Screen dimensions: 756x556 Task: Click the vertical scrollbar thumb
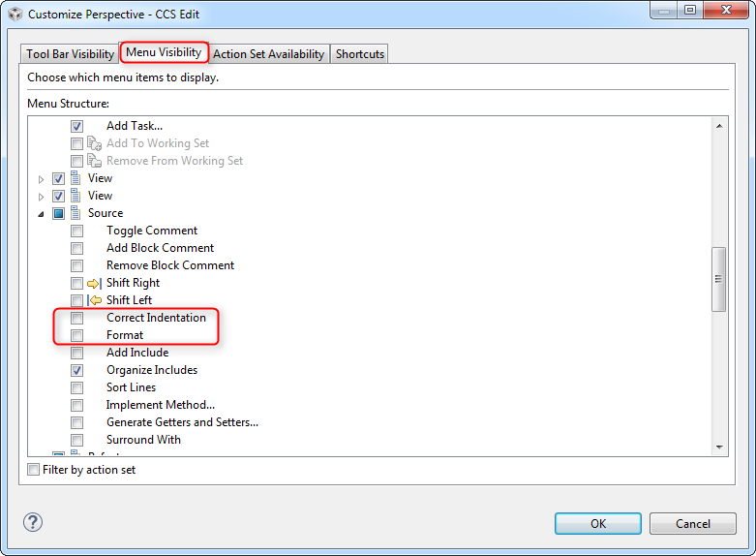(719, 279)
